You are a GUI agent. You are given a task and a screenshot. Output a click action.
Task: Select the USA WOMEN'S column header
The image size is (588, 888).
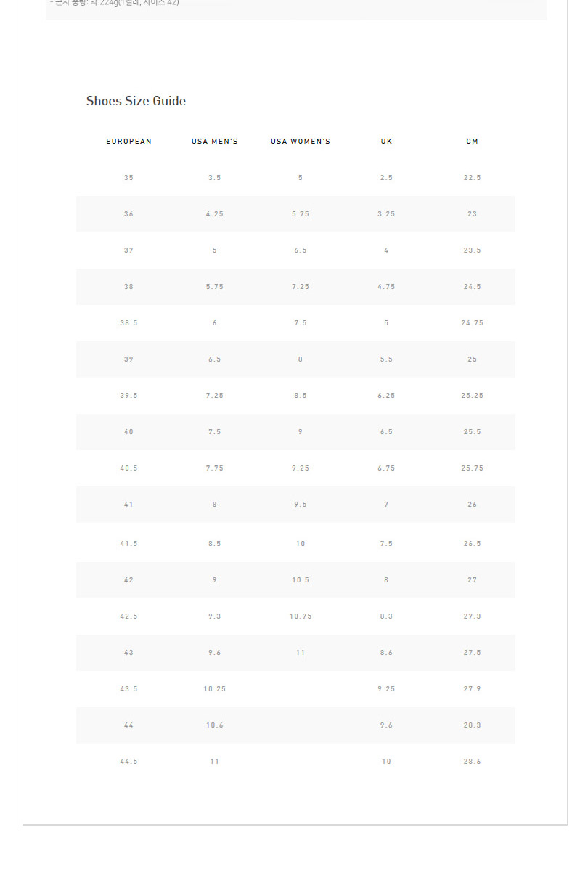tap(301, 142)
